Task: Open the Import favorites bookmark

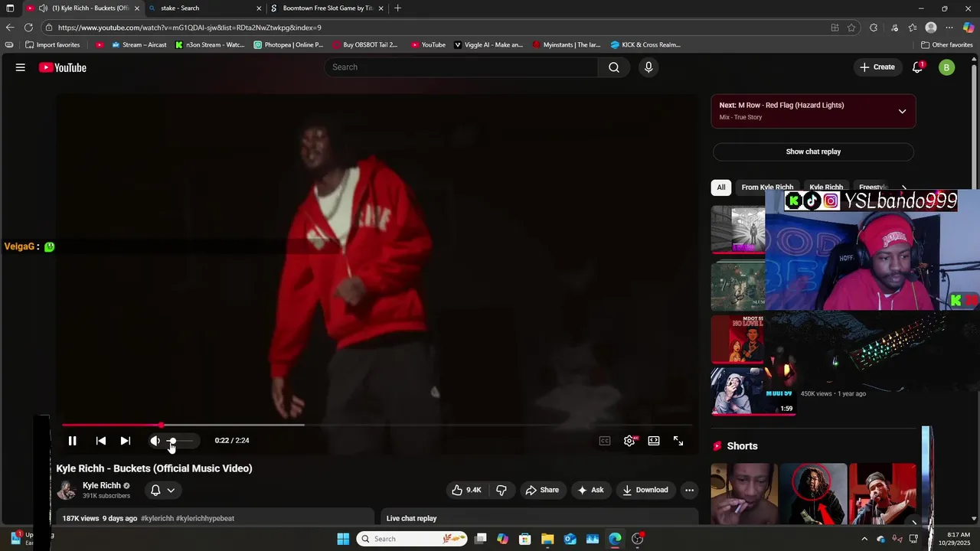Action: click(53, 44)
